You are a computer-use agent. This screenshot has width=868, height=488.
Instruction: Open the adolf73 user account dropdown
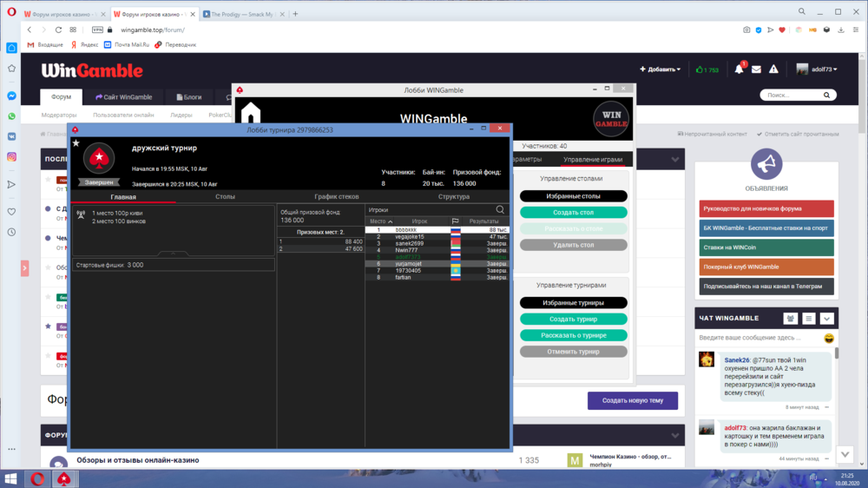817,69
